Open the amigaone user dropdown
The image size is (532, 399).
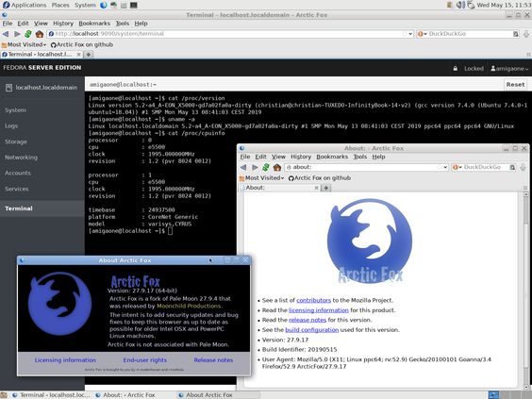[509, 69]
